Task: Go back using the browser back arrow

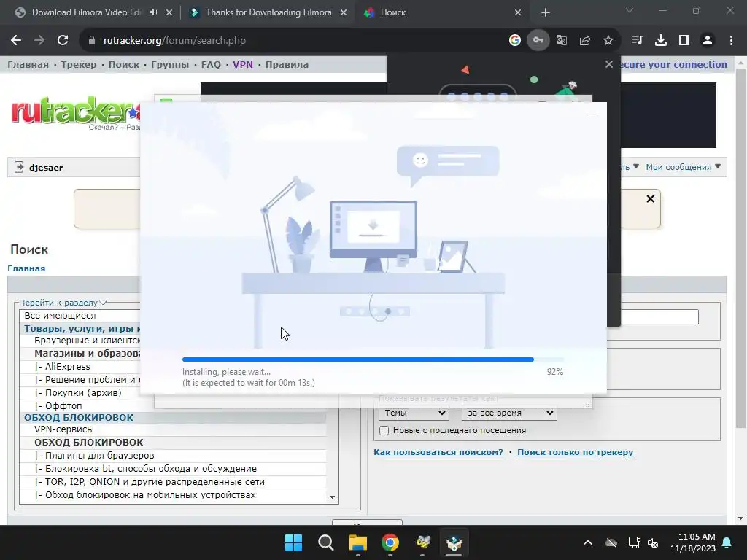Action: pos(16,41)
